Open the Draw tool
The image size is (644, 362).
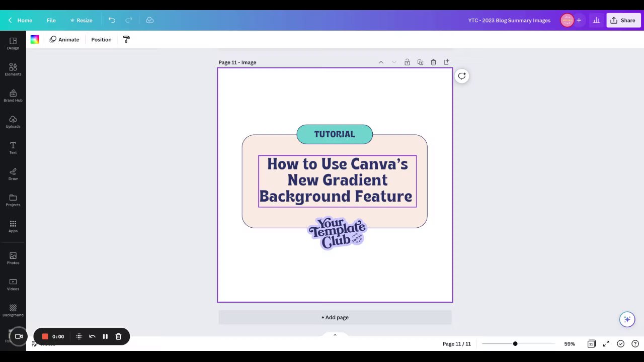click(13, 174)
